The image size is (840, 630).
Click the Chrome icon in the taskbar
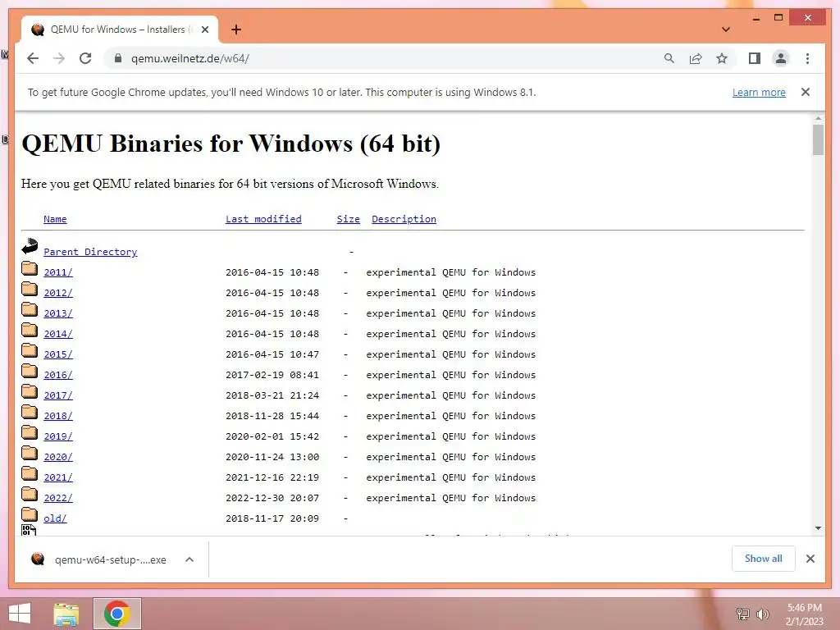[117, 614]
